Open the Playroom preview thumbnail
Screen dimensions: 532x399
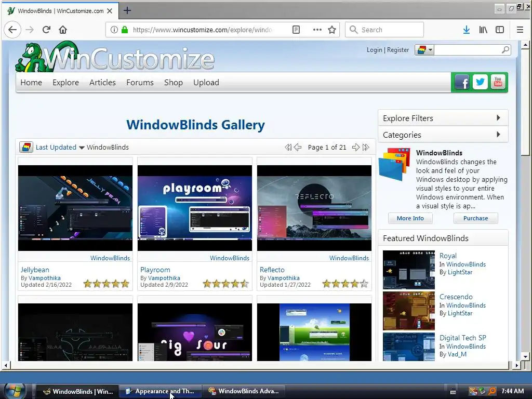[195, 208]
